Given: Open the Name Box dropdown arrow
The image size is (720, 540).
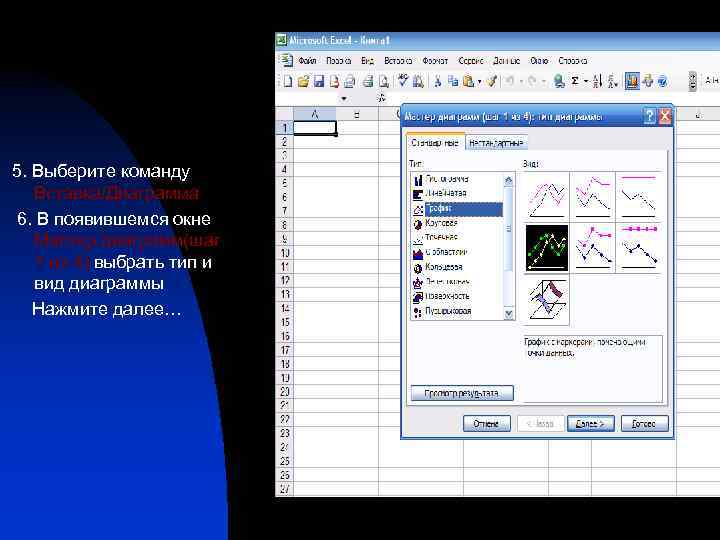Looking at the screenshot, I should [x=343, y=98].
